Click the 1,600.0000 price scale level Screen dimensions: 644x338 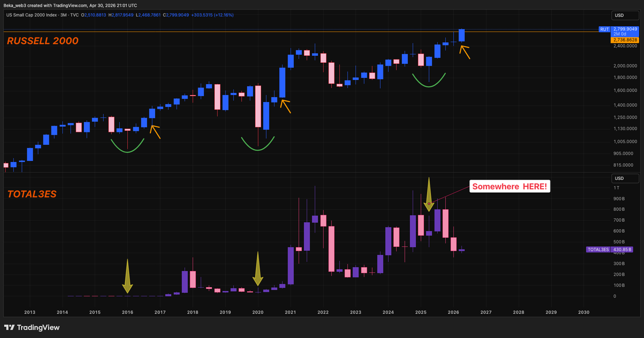coord(625,91)
